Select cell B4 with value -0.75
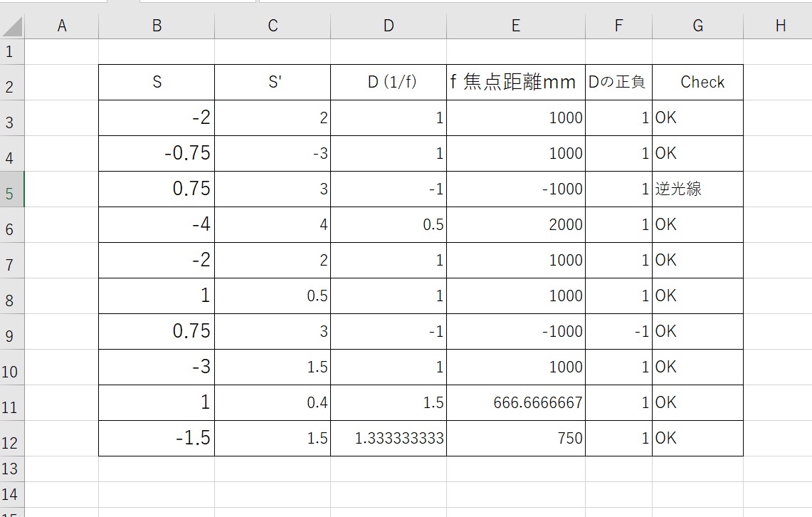Image resolution: width=812 pixels, height=517 pixels. [x=157, y=154]
